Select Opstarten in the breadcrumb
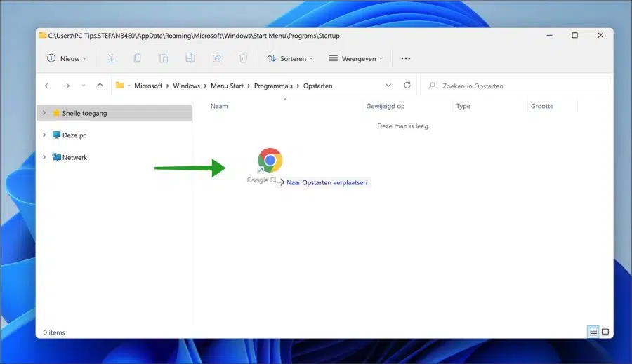The image size is (632, 364). coord(318,86)
